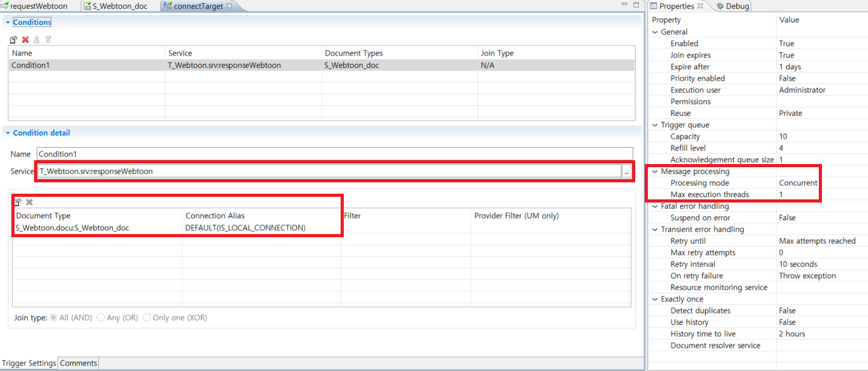Select the Resource monitoring service property
This screenshot has height=371, width=868.
coord(758,288)
